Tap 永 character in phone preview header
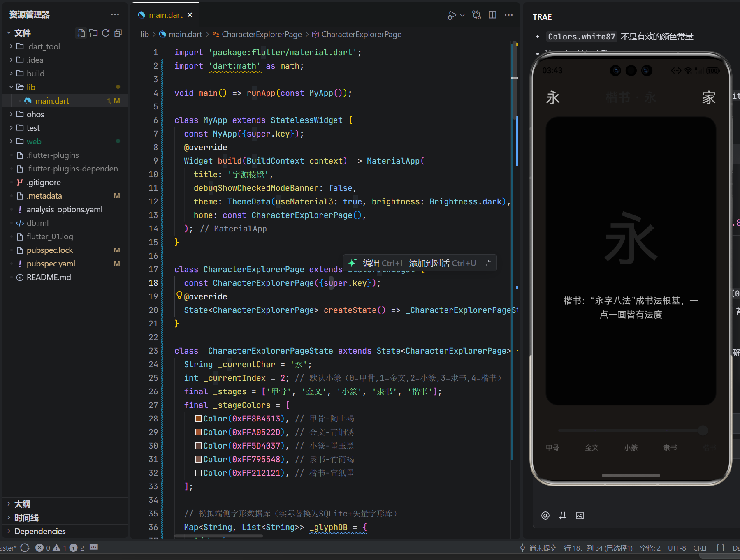Screen dimensions: 740x560 pyautogui.click(x=553, y=98)
